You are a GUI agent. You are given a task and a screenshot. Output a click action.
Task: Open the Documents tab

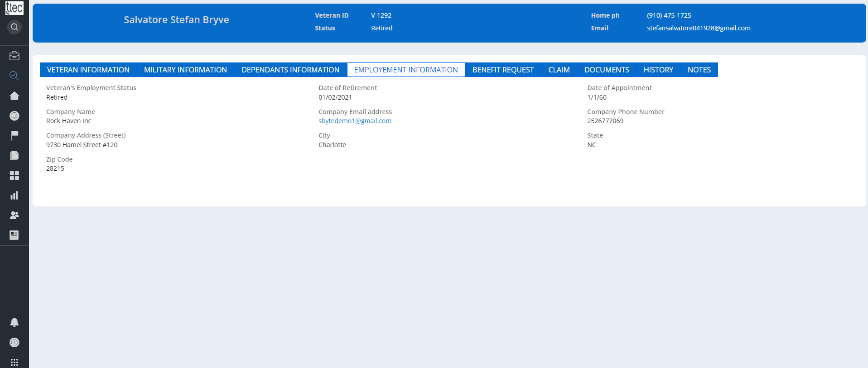point(607,70)
